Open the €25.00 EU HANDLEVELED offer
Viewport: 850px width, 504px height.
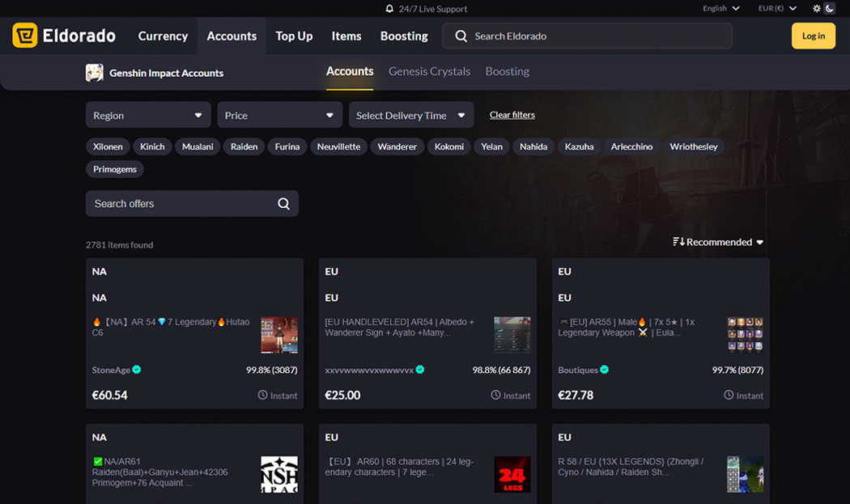[x=400, y=328]
